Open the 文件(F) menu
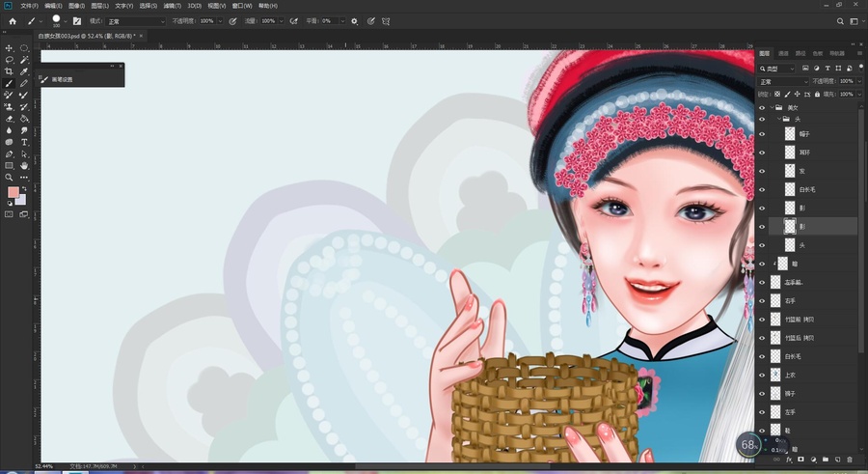 [x=29, y=6]
